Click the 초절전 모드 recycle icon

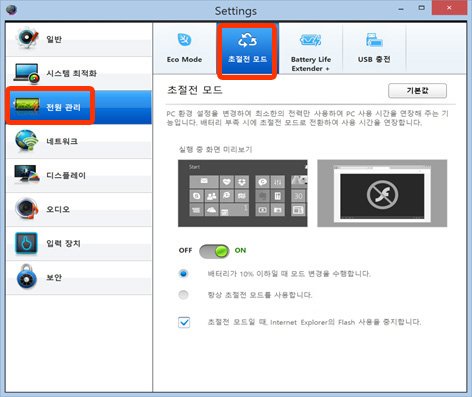point(247,40)
